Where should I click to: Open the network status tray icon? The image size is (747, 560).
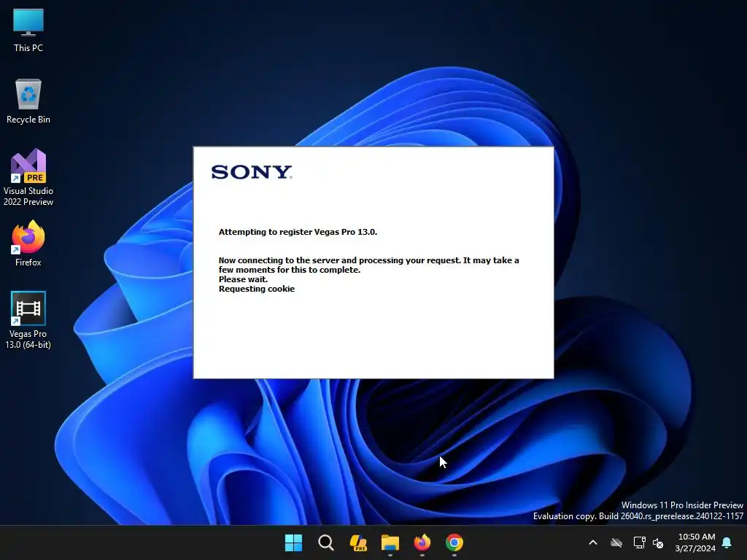pyautogui.click(x=639, y=542)
